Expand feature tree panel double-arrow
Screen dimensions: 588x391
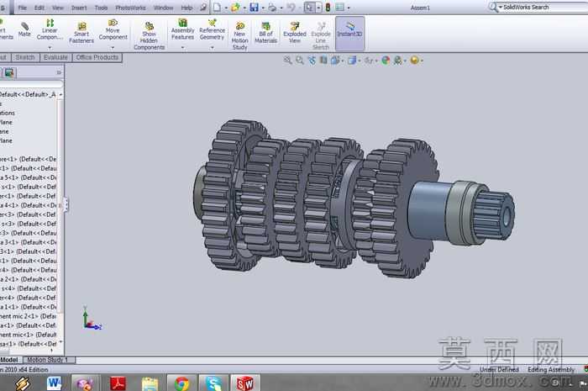[59, 72]
